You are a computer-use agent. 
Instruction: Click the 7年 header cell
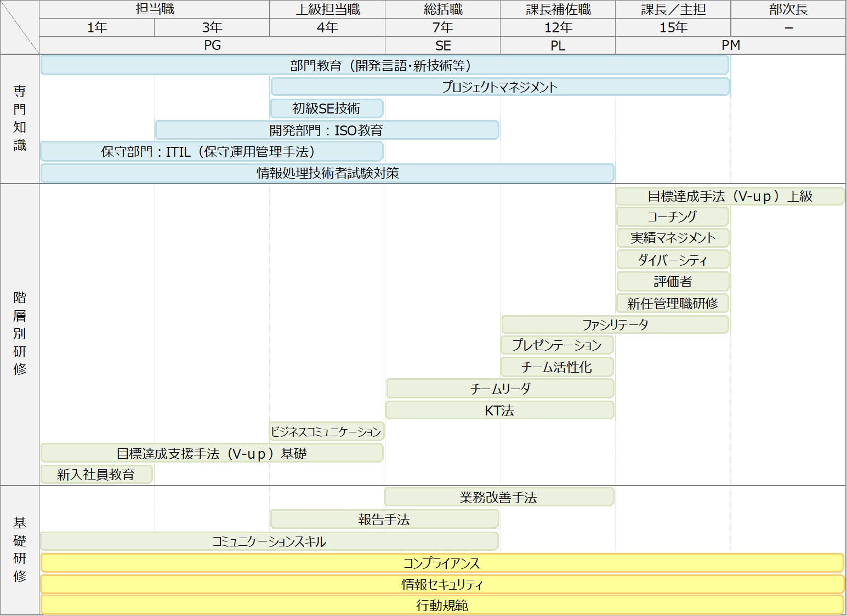tap(442, 27)
